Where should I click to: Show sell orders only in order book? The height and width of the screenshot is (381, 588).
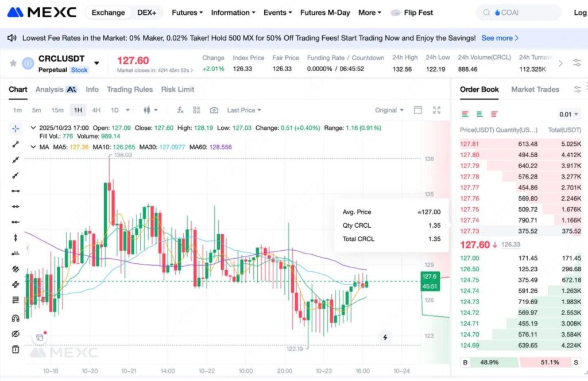click(x=494, y=114)
